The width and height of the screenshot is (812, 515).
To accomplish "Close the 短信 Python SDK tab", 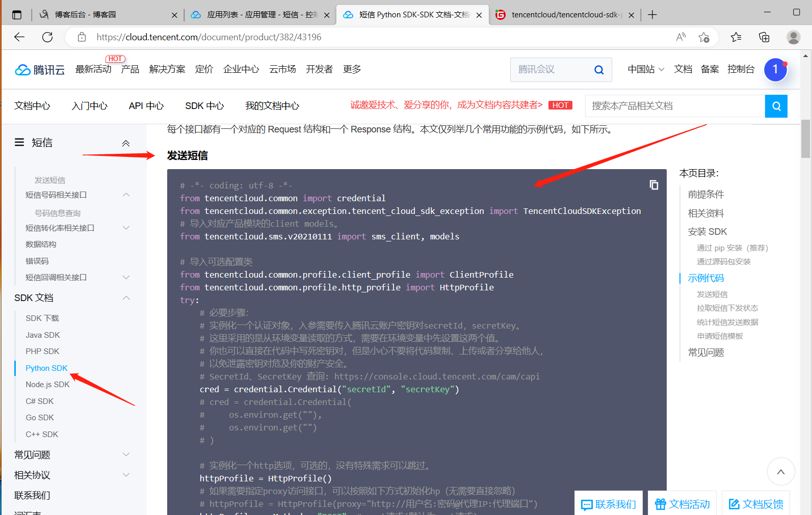I will (479, 15).
